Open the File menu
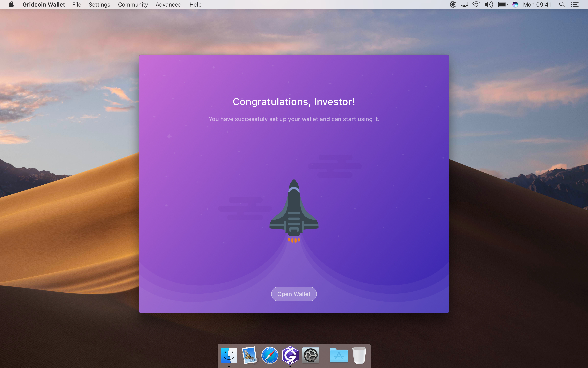The height and width of the screenshot is (368, 588). coord(77,4)
